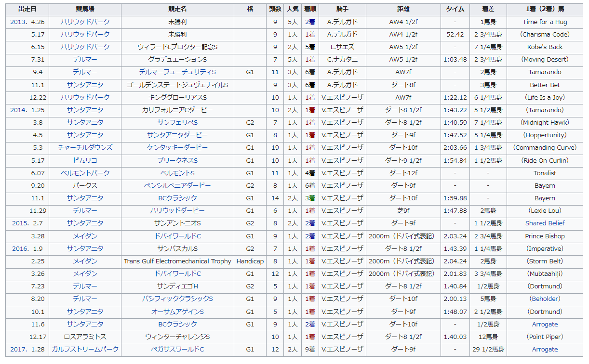Image resolution: width=589 pixels, height=364 pixels.
Task: Click the ペンシルベニアダービー race link
Action: 177,185
